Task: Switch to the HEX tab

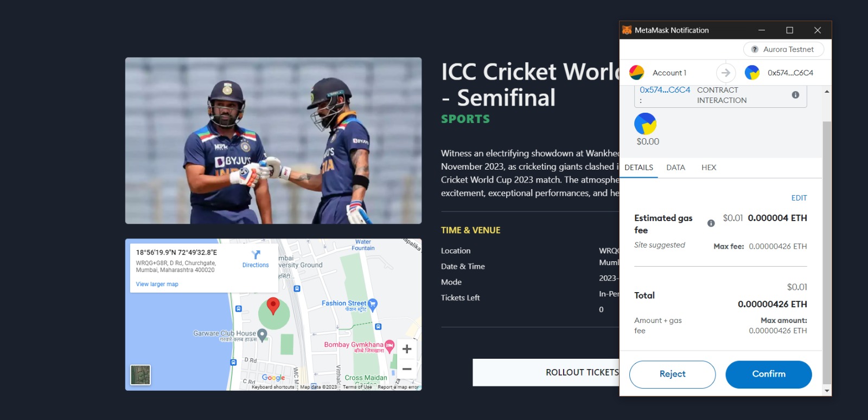Action: (x=709, y=167)
